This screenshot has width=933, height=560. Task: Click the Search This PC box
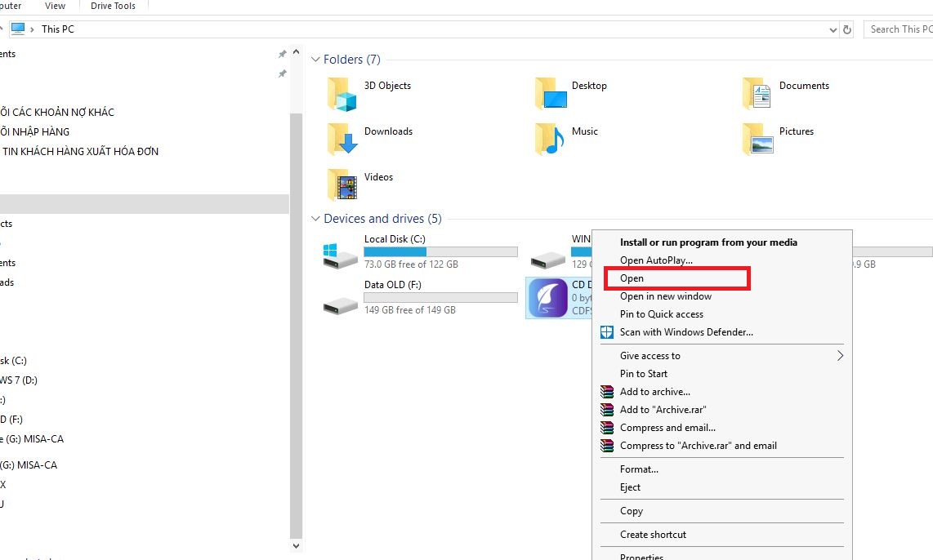point(899,29)
